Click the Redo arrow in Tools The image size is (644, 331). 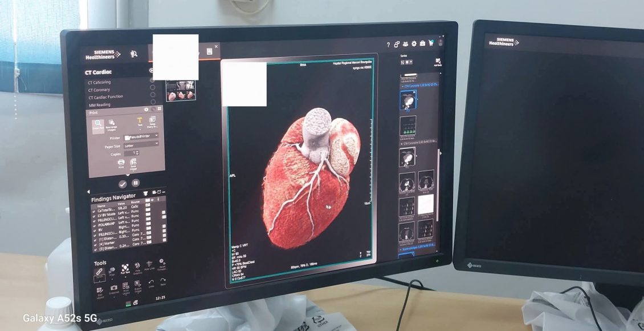coord(163,281)
